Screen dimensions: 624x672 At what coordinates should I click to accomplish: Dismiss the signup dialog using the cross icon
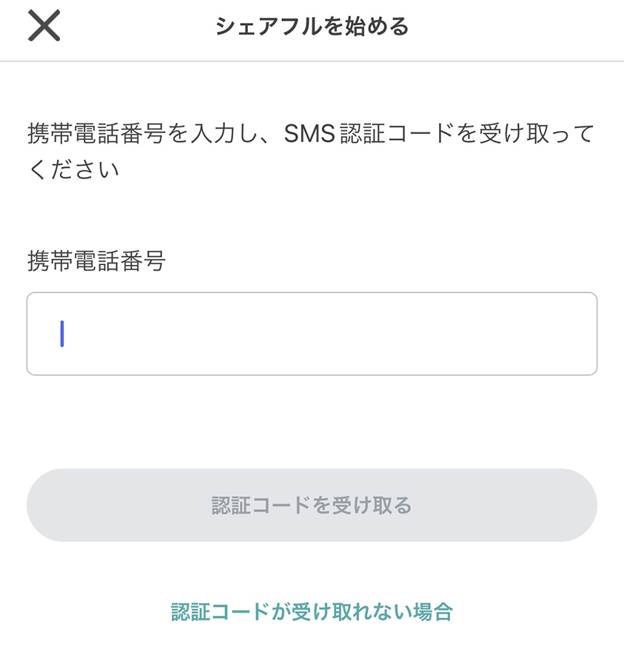click(44, 26)
